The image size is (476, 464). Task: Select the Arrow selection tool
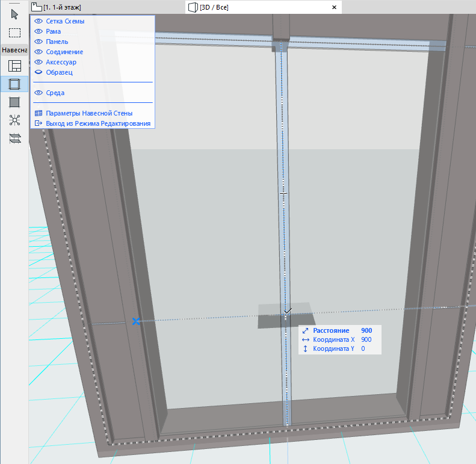coord(14,14)
